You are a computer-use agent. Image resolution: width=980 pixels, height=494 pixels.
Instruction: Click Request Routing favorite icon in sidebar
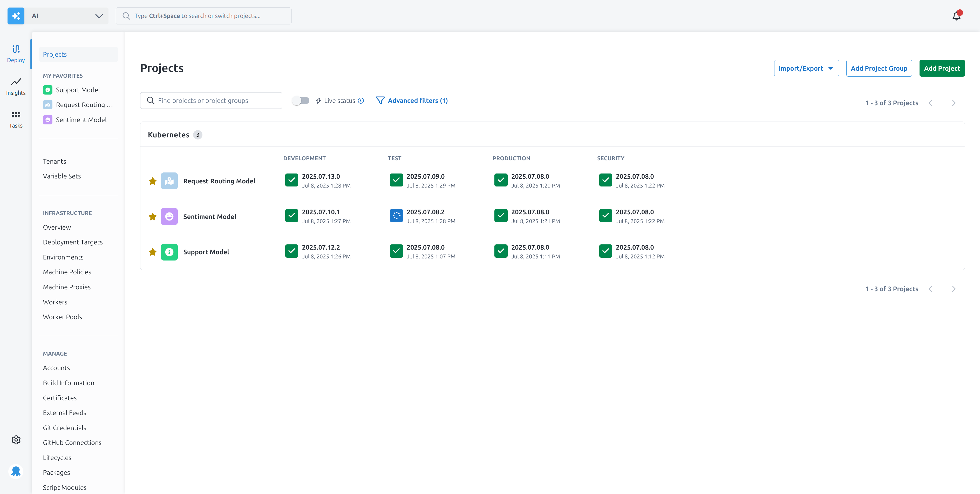[x=47, y=105]
